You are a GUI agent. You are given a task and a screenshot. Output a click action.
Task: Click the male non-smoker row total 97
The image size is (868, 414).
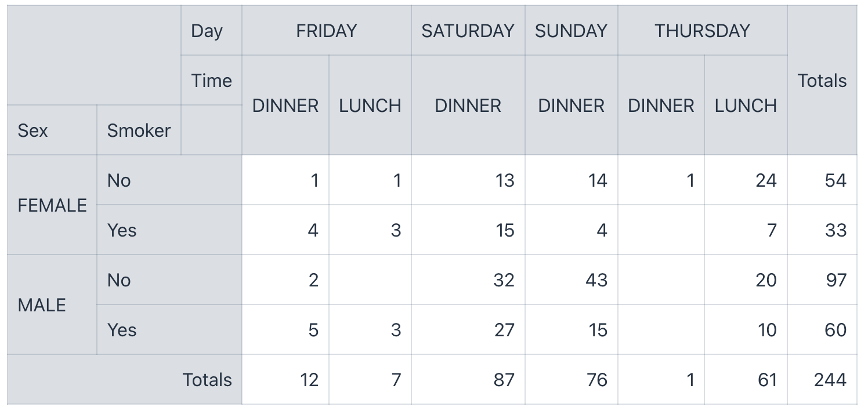[836, 280]
